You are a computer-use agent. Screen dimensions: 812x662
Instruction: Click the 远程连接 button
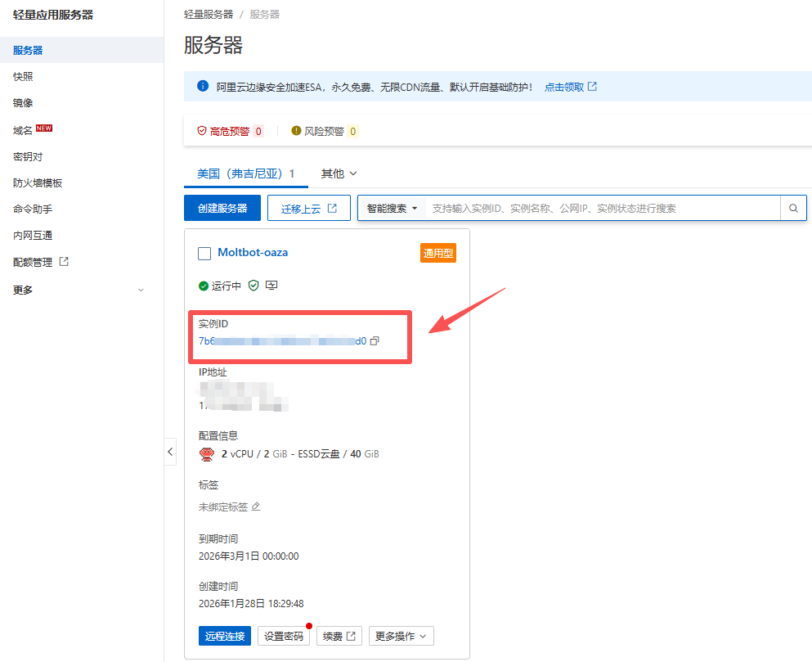tap(225, 636)
